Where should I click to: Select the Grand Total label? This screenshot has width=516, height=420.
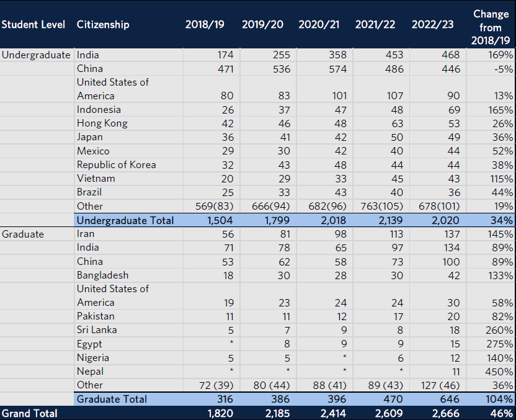tap(29, 413)
